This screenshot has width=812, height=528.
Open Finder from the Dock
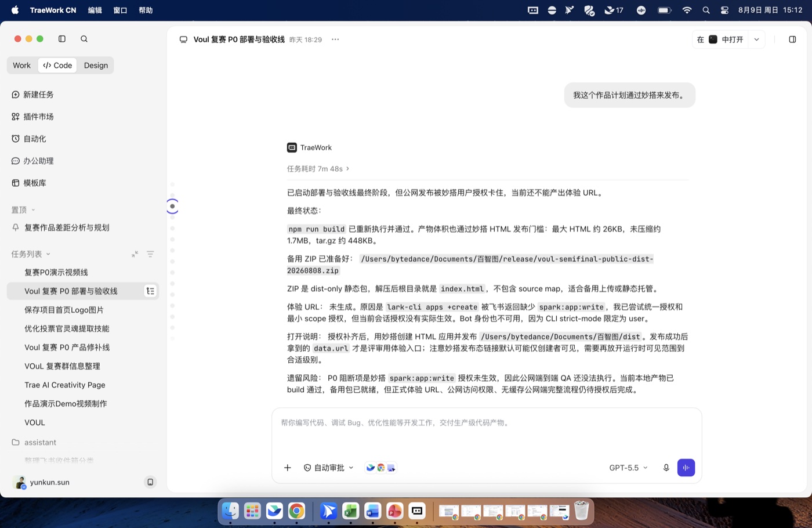tap(230, 511)
